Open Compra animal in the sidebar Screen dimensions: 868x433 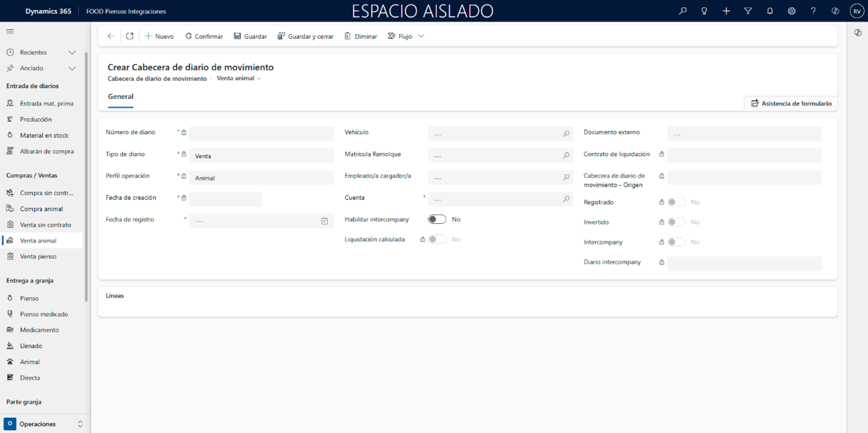[x=41, y=208]
